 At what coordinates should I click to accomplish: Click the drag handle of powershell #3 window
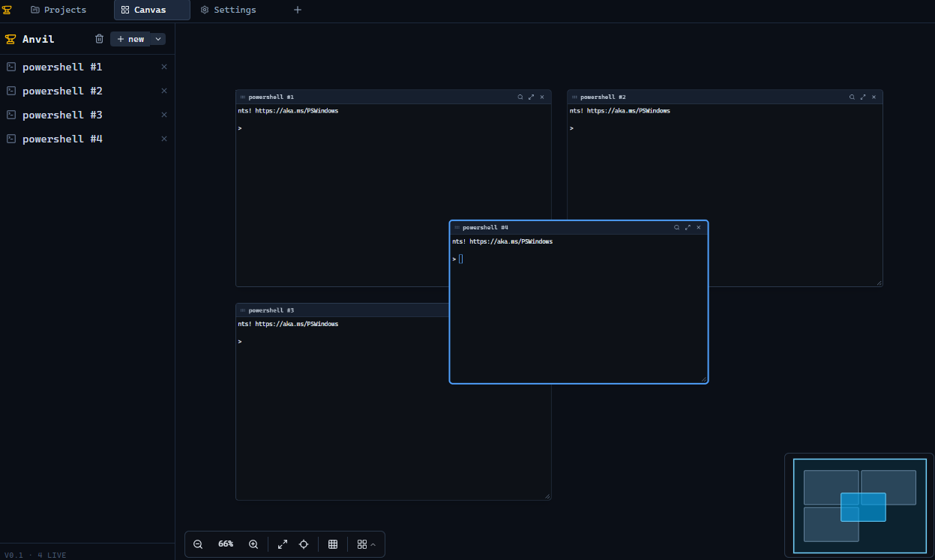click(243, 310)
